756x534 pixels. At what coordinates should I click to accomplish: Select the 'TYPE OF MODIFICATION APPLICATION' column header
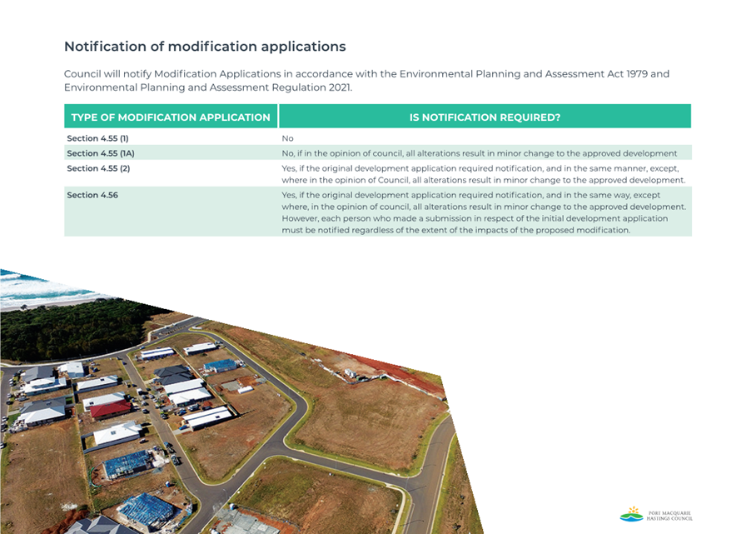tap(171, 117)
